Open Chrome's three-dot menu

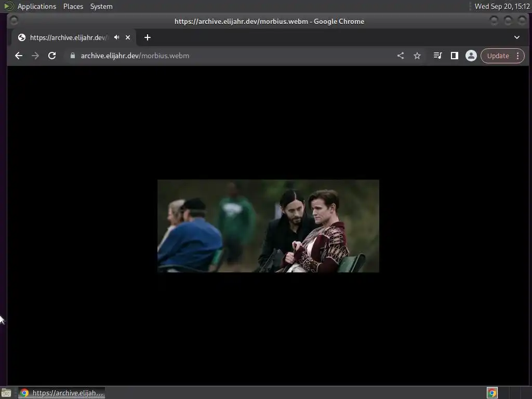(x=518, y=56)
